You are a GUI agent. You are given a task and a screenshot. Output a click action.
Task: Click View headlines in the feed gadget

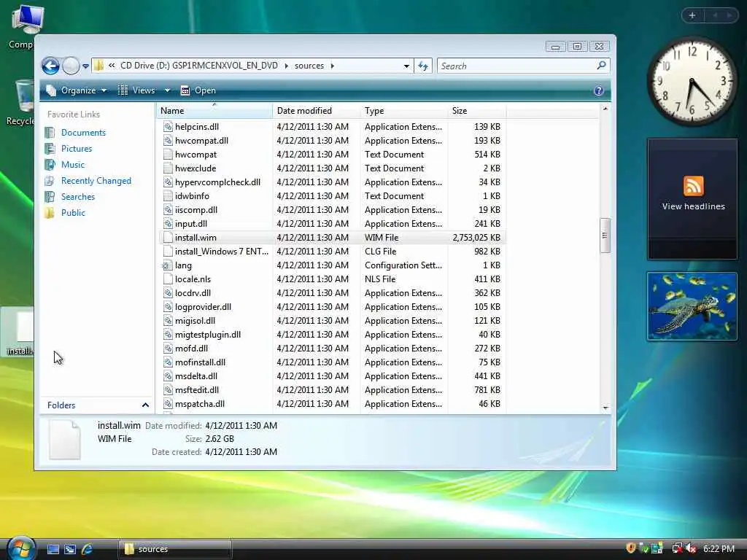693,206
